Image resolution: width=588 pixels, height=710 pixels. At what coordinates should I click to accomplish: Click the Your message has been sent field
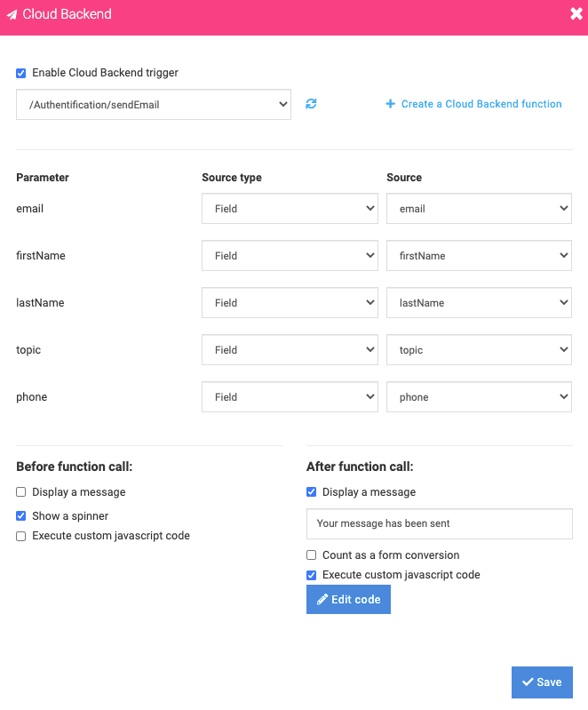[x=440, y=524]
